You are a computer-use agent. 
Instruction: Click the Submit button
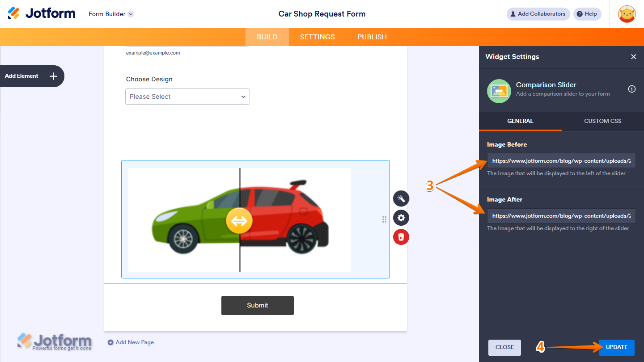(258, 305)
